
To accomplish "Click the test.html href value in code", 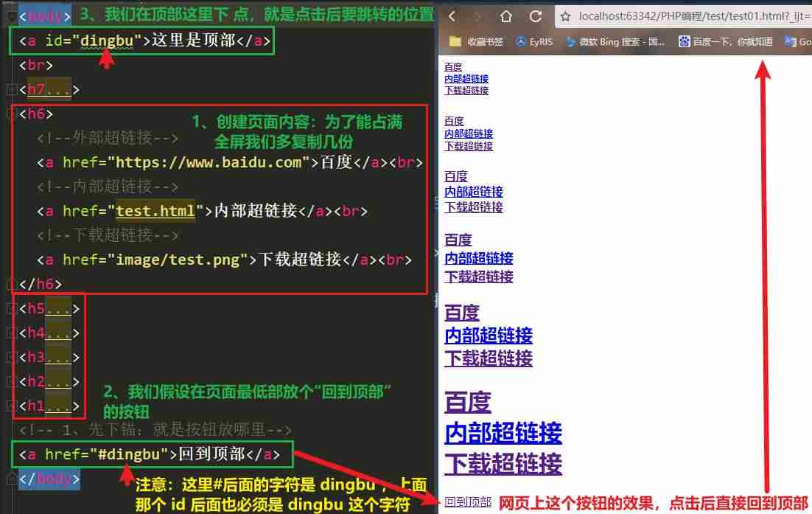I will point(155,211).
